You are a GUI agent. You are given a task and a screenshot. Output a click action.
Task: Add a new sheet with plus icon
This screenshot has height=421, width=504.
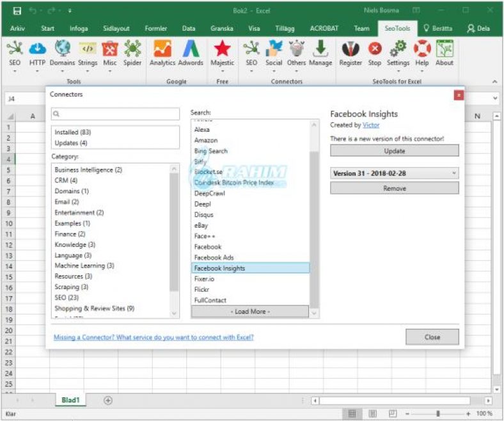(x=108, y=401)
